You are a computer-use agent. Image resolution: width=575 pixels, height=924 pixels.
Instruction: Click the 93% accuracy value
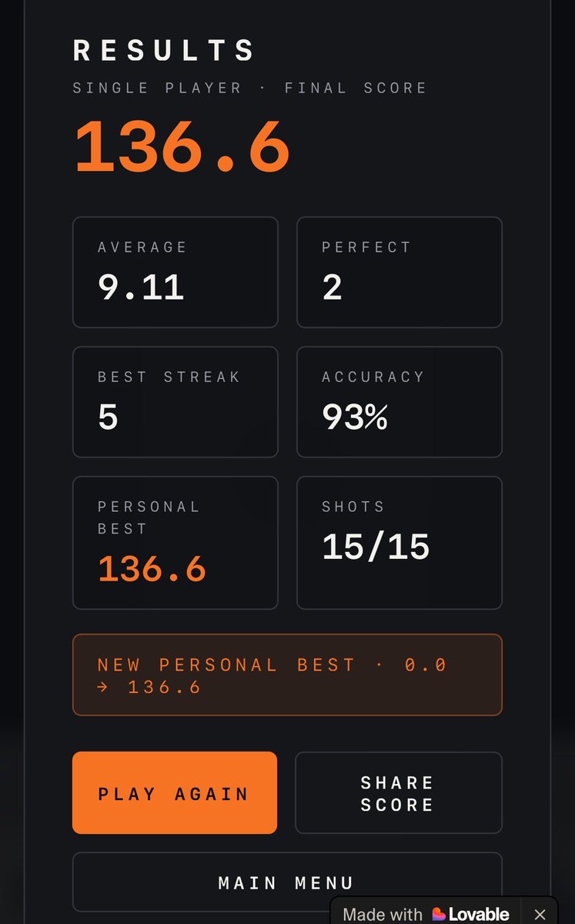(x=355, y=417)
